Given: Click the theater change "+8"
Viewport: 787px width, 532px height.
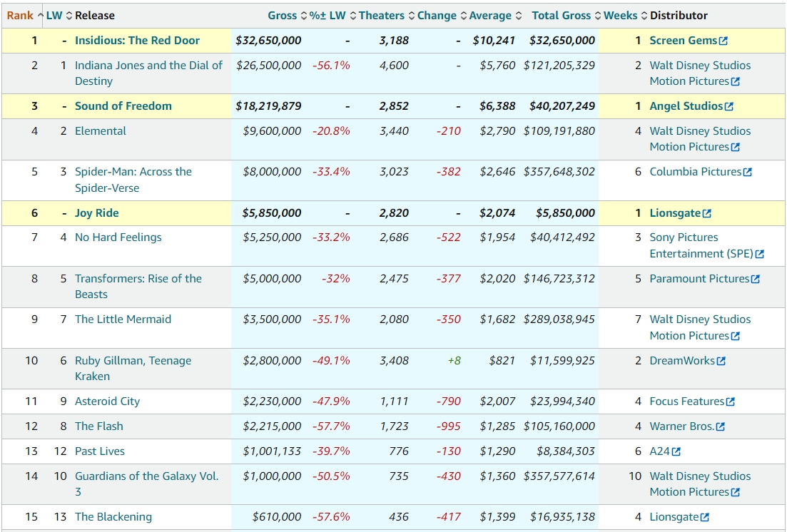Looking at the screenshot, I should 455,360.
